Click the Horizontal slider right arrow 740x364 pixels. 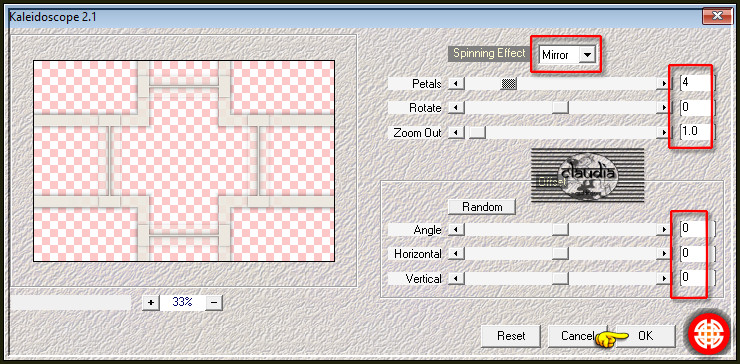pyautogui.click(x=664, y=254)
